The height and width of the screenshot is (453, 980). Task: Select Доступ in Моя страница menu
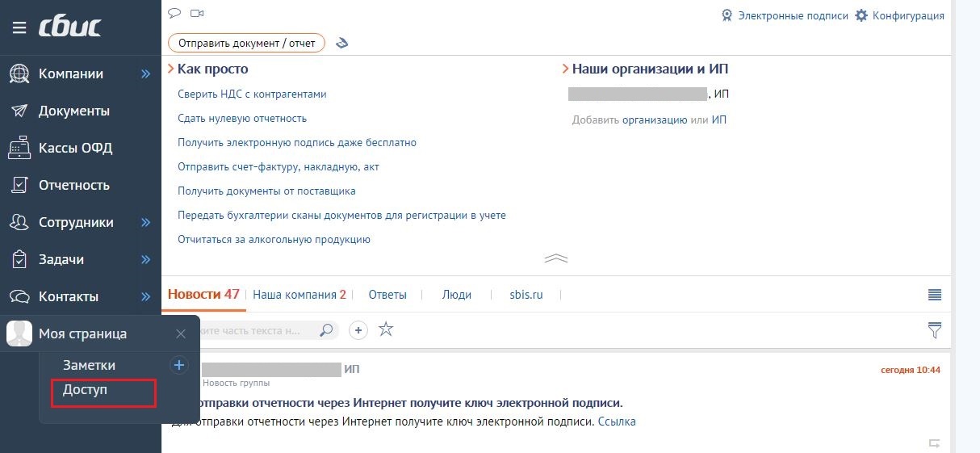tap(86, 390)
